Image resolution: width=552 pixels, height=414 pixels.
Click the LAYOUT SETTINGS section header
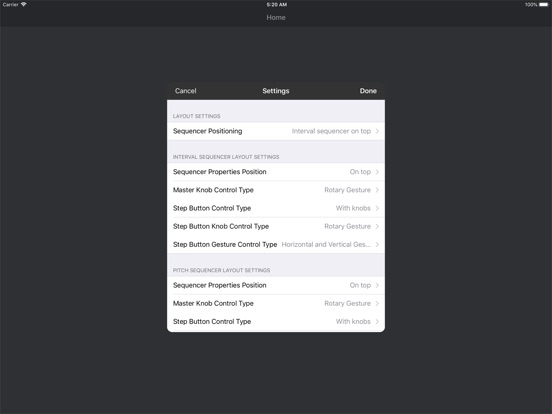tap(196, 116)
